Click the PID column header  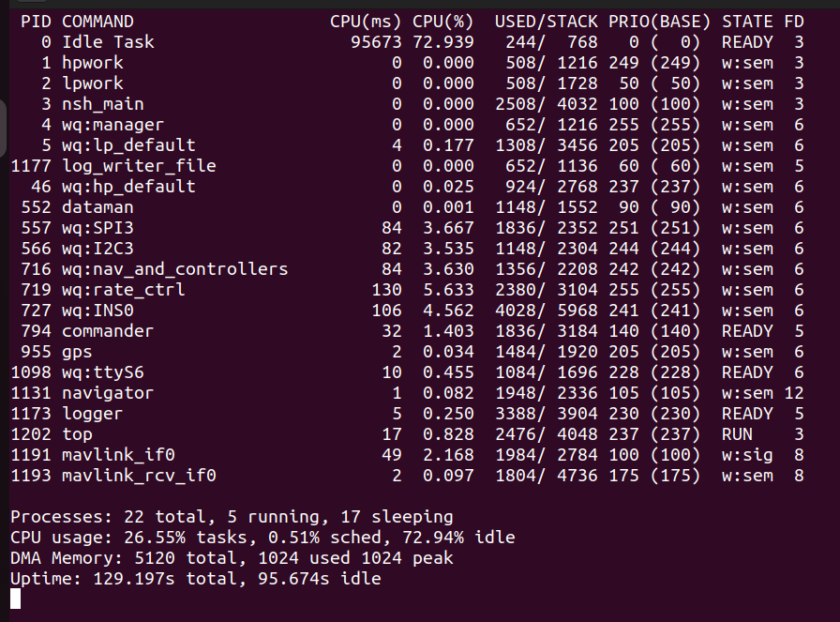(37, 21)
